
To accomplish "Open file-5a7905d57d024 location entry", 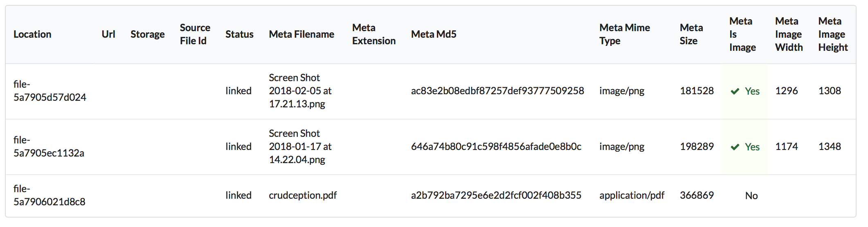I will [x=49, y=91].
